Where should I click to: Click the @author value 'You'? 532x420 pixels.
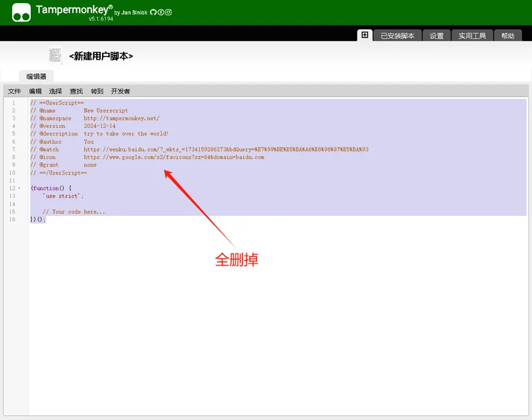[x=89, y=142]
